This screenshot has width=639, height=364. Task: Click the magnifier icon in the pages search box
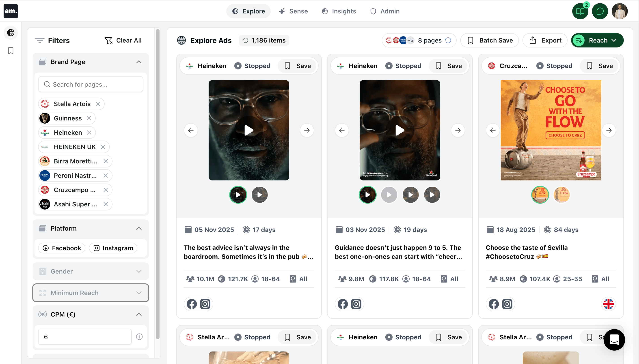pyautogui.click(x=47, y=84)
